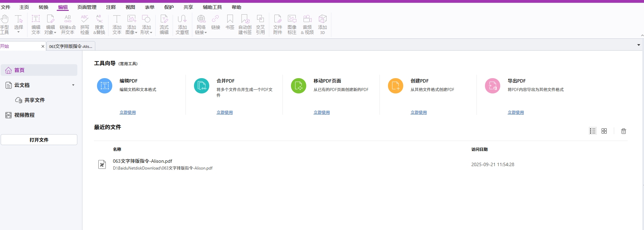This screenshot has width=644, height=230.
Task: Click the 添加3D add 3D tool
Action: point(323,24)
